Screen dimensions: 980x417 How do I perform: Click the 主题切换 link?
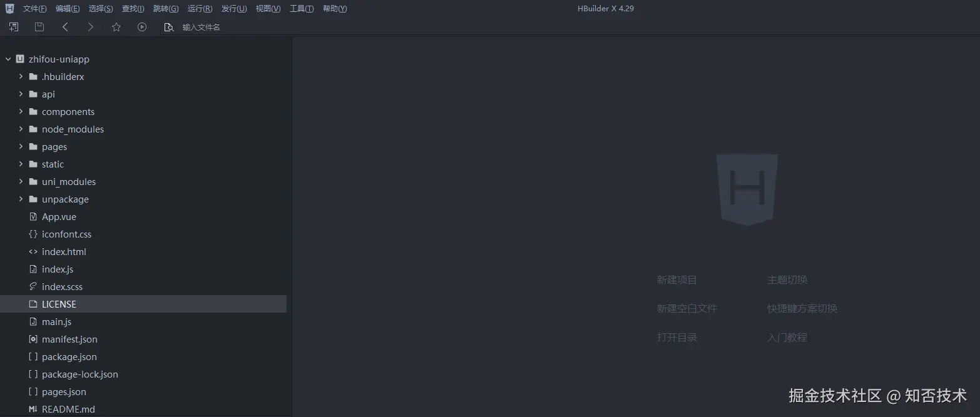click(787, 279)
